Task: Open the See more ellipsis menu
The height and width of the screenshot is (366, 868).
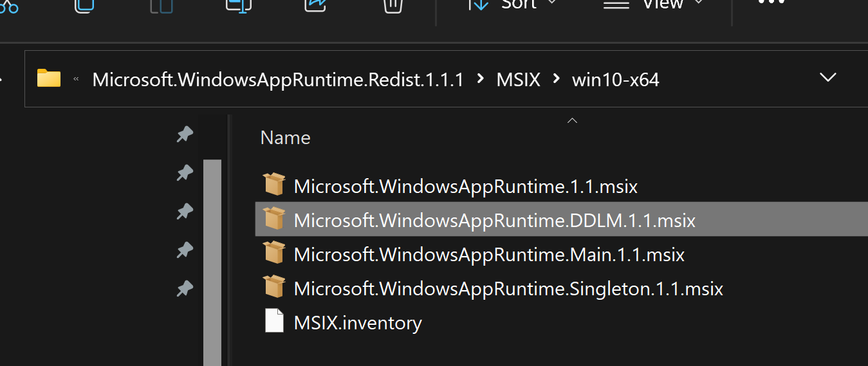Action: click(x=771, y=3)
